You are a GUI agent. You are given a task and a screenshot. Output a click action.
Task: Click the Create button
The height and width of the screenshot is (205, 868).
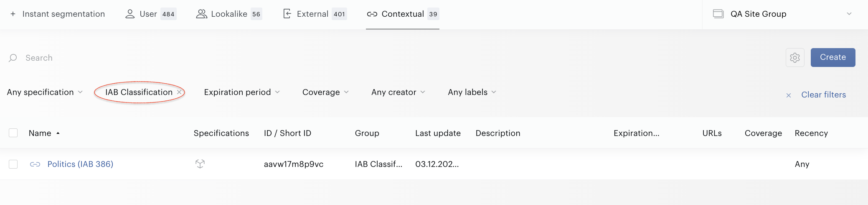point(833,57)
